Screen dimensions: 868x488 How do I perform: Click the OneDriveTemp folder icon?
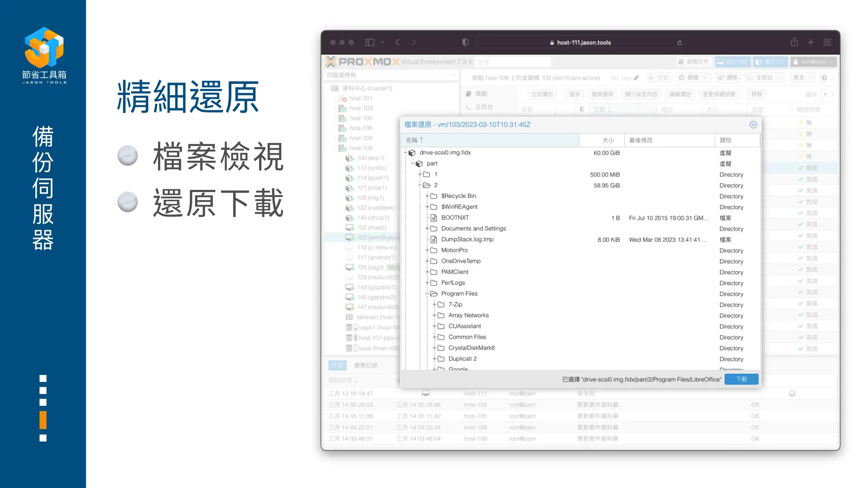tap(434, 261)
